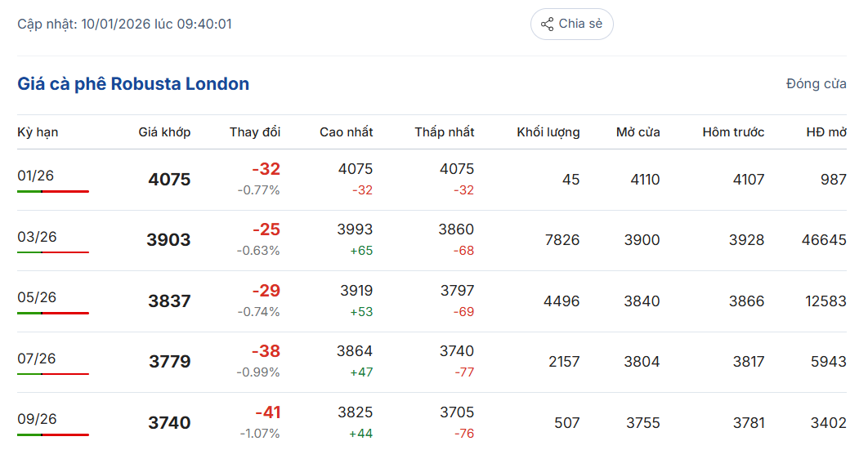Image resolution: width=868 pixels, height=450 pixels.
Task: Select the HĐ mở column header
Action: [825, 132]
